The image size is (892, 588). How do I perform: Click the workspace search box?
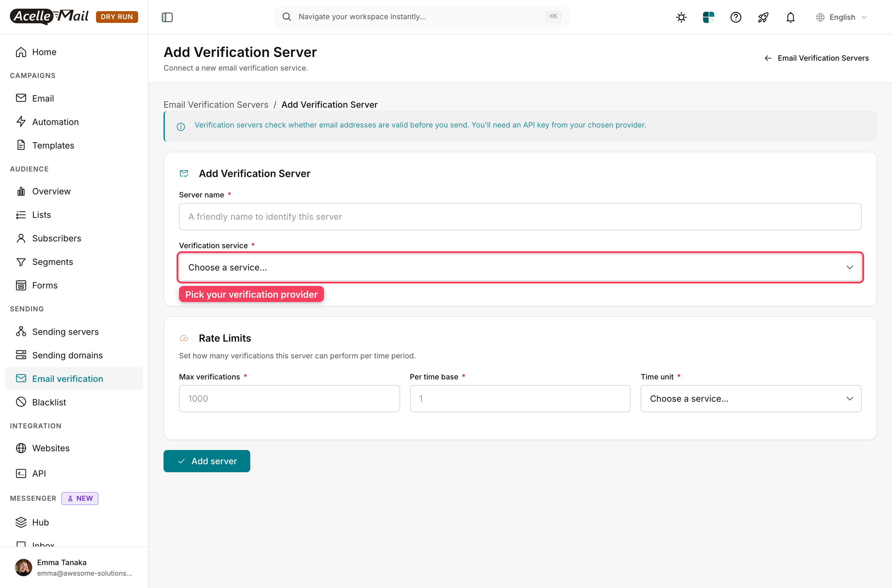click(422, 17)
